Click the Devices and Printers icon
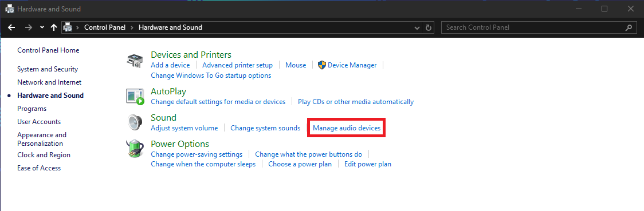Screen dimensions: 644x211 click(134, 61)
